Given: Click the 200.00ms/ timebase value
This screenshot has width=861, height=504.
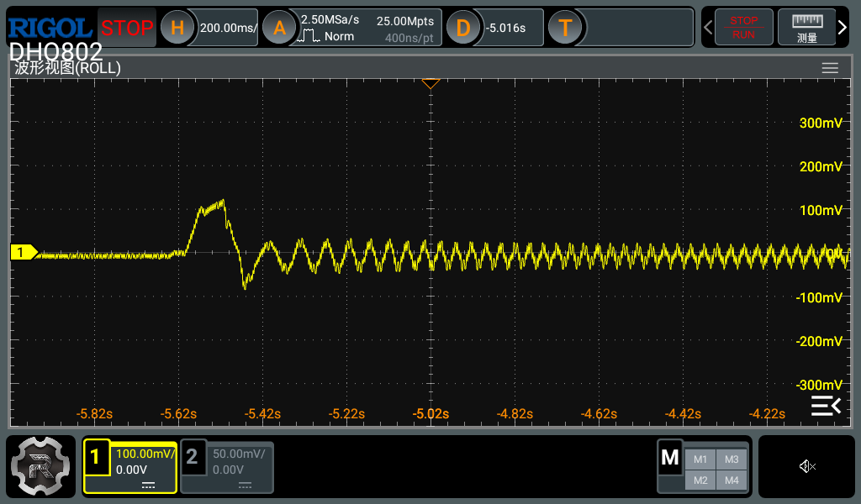Looking at the screenshot, I should coord(229,28).
